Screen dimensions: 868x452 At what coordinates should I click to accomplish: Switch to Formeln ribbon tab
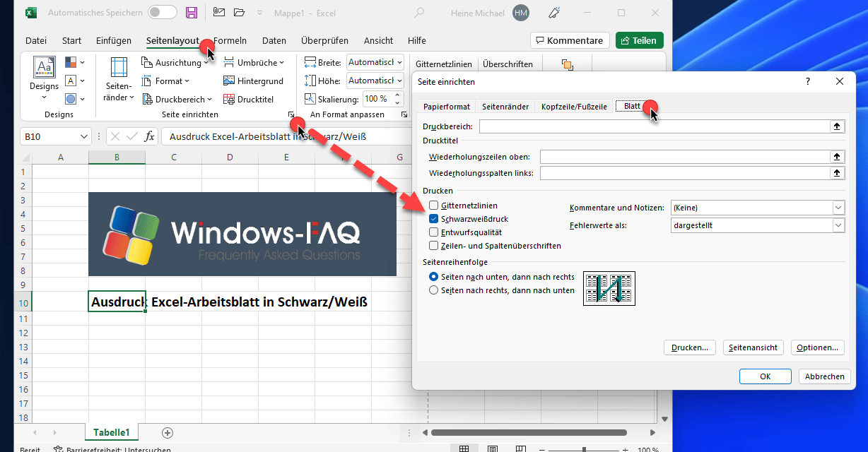coord(230,40)
